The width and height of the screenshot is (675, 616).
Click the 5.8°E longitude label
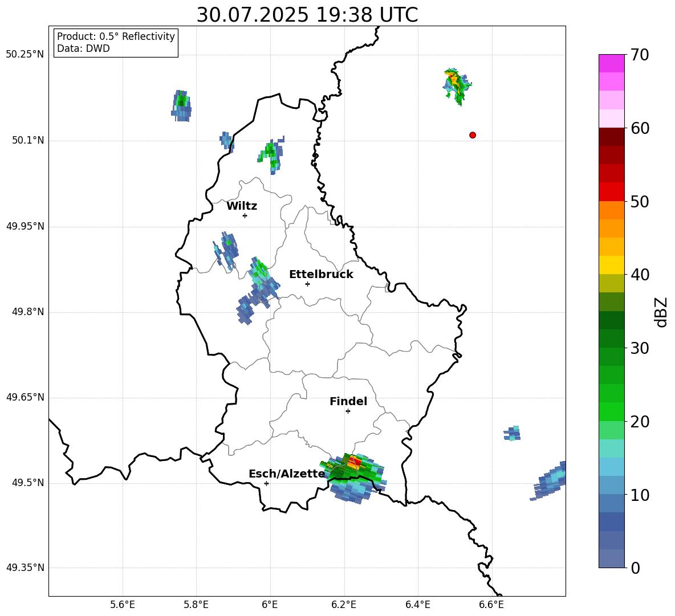click(196, 605)
